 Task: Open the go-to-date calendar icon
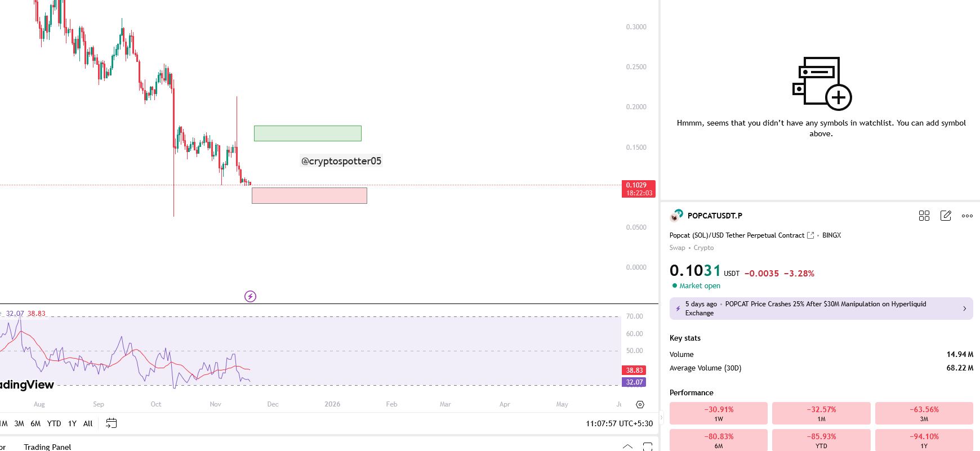point(112,423)
